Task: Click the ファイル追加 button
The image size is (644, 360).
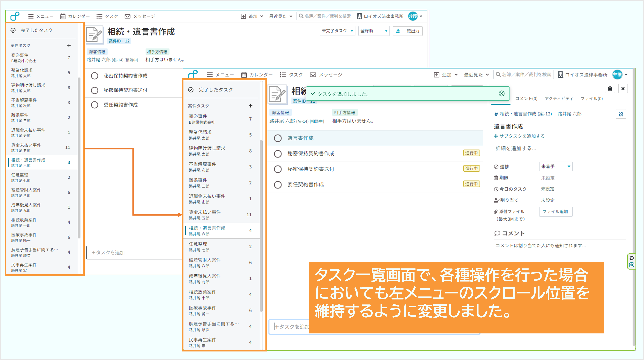Action: click(x=555, y=212)
